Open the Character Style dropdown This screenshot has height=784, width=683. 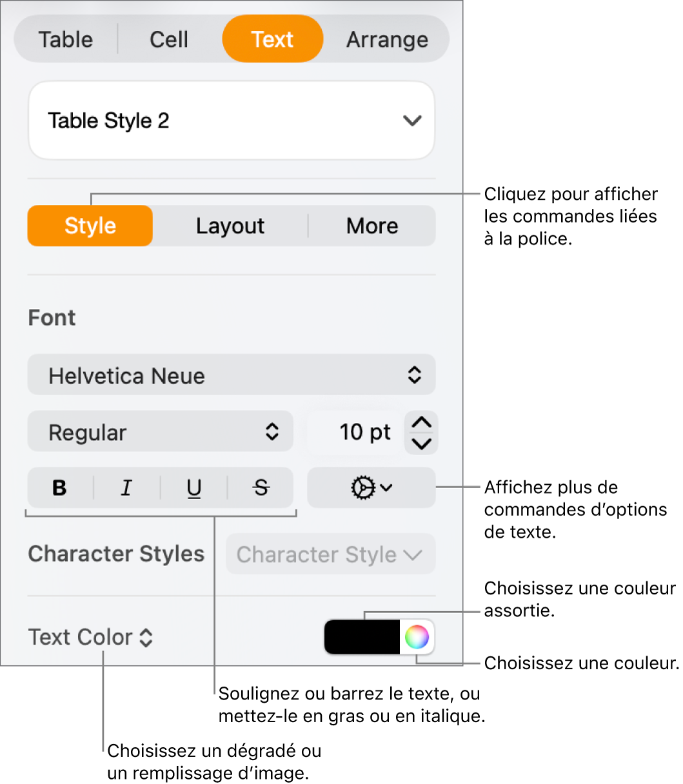330,554
